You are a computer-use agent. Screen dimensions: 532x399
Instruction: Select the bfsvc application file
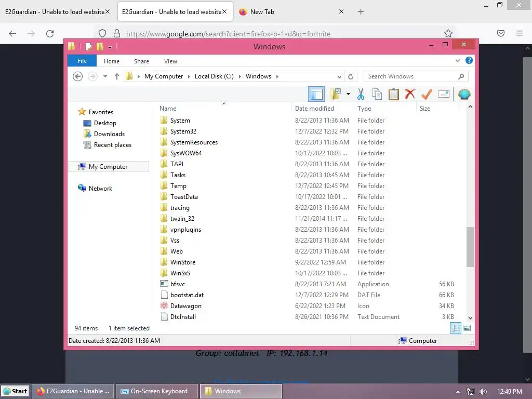point(178,284)
